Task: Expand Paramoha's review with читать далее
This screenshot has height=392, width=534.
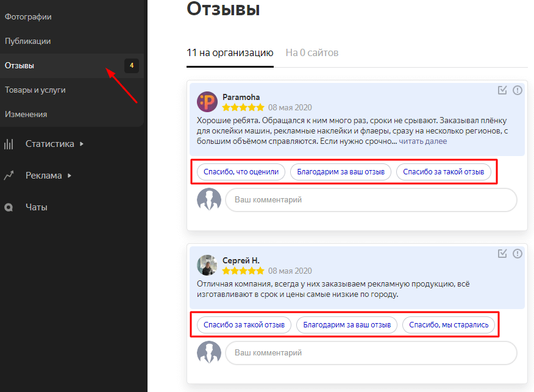Action: click(423, 141)
